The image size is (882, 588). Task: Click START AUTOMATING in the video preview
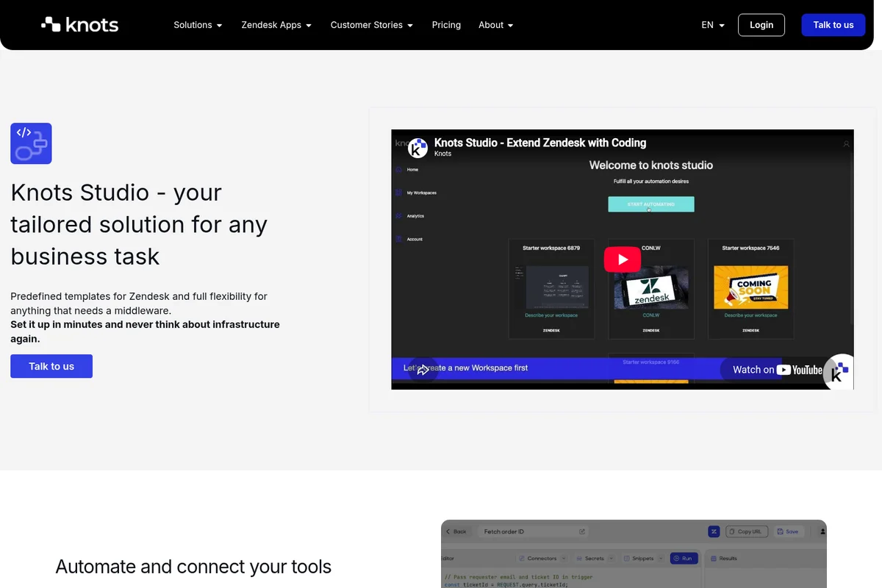pyautogui.click(x=651, y=204)
